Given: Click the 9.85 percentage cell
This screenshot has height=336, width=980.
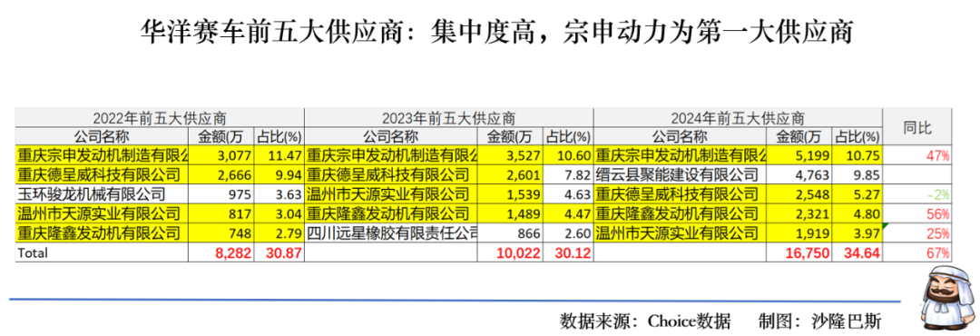Looking at the screenshot, I should (x=857, y=174).
